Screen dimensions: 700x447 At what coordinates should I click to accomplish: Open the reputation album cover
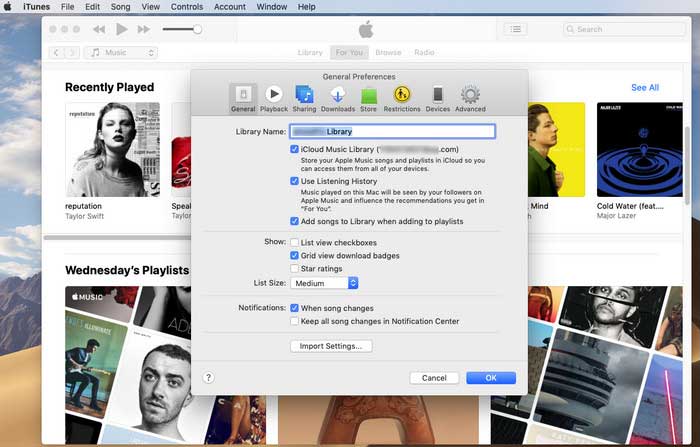tap(112, 150)
